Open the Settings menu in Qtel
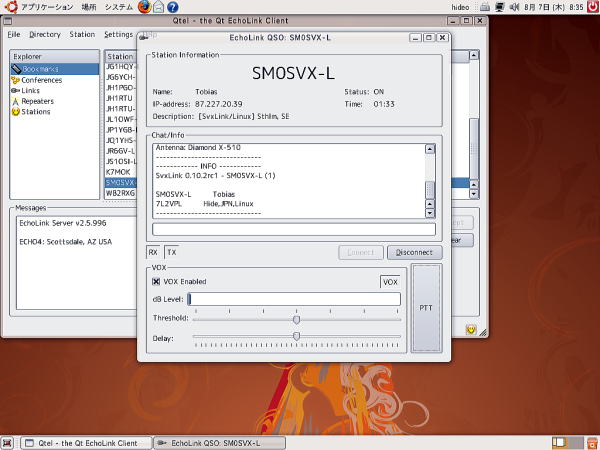This screenshot has height=450, width=600. [118, 34]
